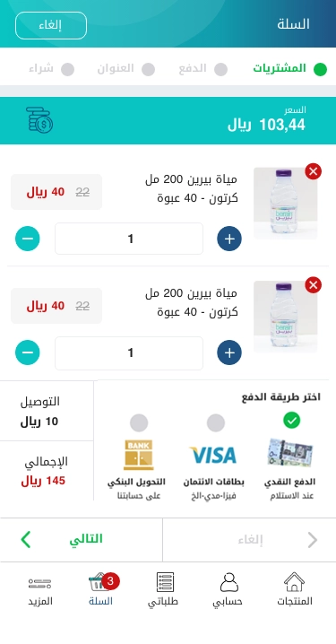This screenshot has width=336, height=644.
Task: Click the green التالي next chevron
Action: pyautogui.click(x=25, y=540)
